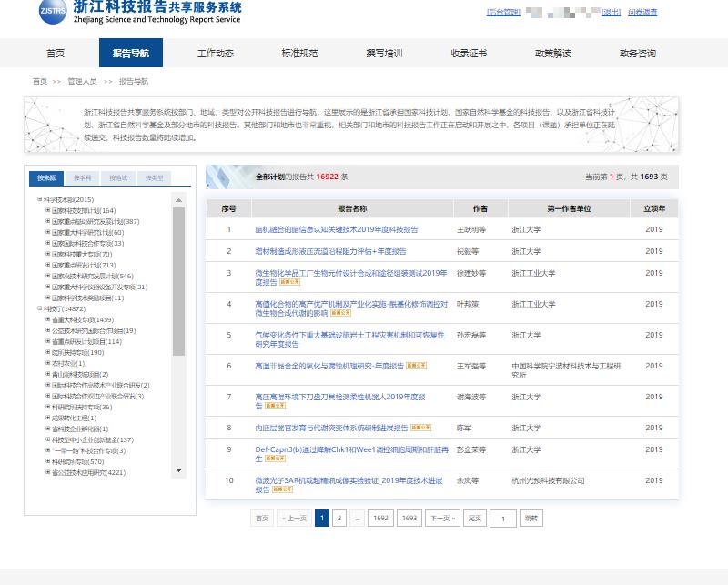Go to the 下一页 next page
Screen dimensions: 728x585
coord(440,518)
